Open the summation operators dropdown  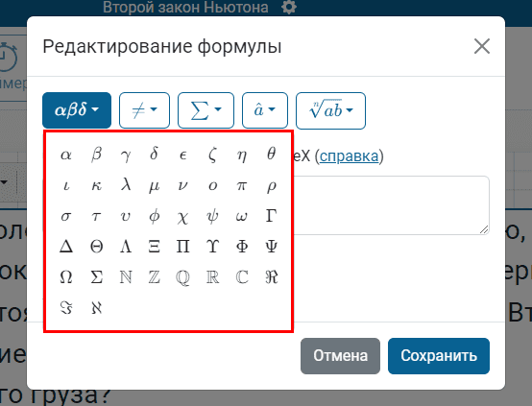(x=206, y=110)
